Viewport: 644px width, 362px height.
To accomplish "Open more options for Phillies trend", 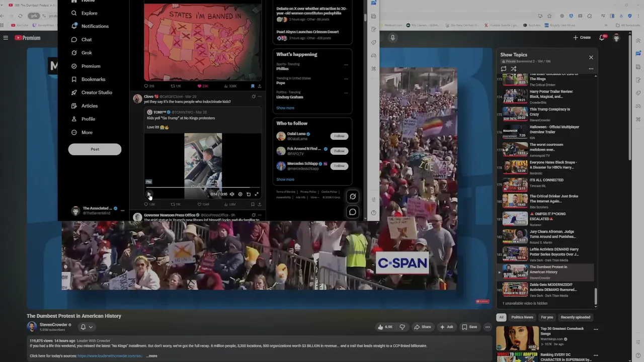I will (346, 65).
